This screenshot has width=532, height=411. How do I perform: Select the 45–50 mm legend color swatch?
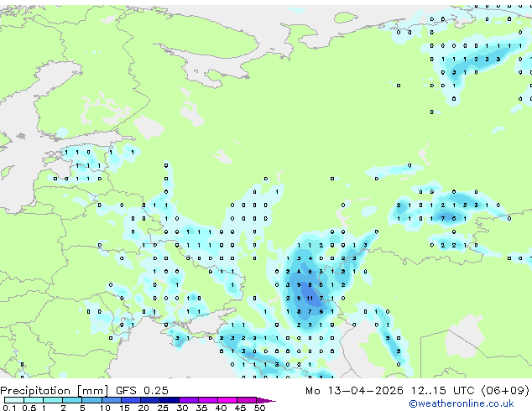pos(247,400)
